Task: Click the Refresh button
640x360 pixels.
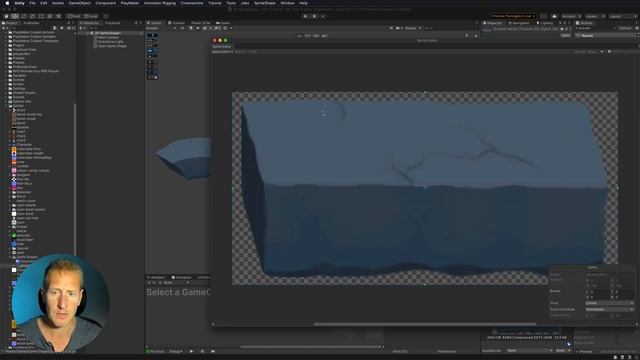Action: pos(625,28)
